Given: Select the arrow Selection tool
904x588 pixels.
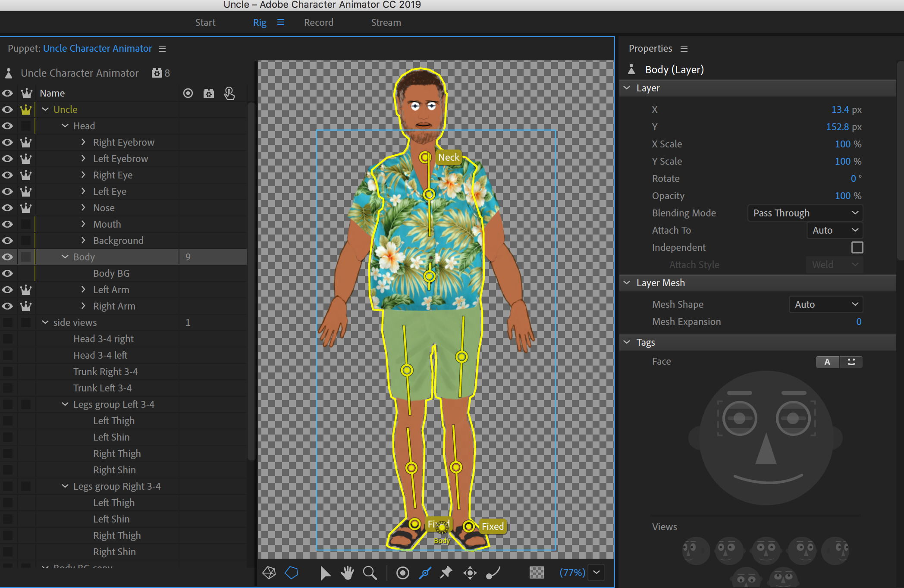Looking at the screenshot, I should tap(325, 573).
